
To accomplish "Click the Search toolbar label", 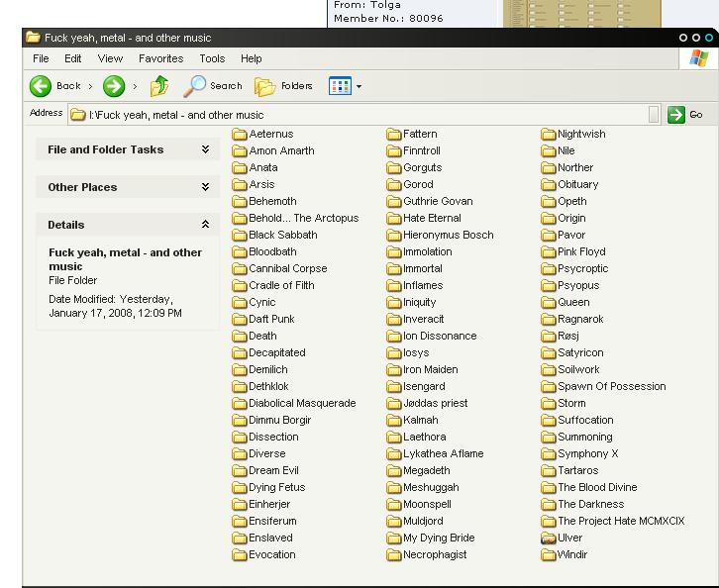I will pyautogui.click(x=226, y=86).
